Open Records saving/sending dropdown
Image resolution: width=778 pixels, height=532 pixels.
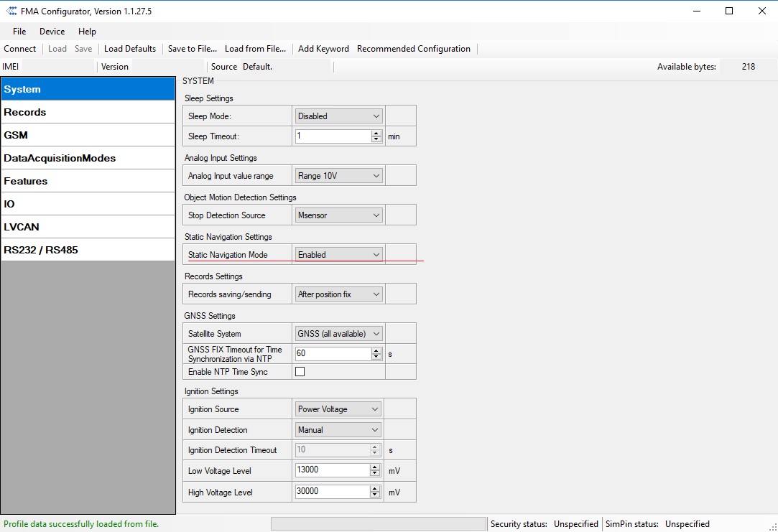(x=338, y=294)
